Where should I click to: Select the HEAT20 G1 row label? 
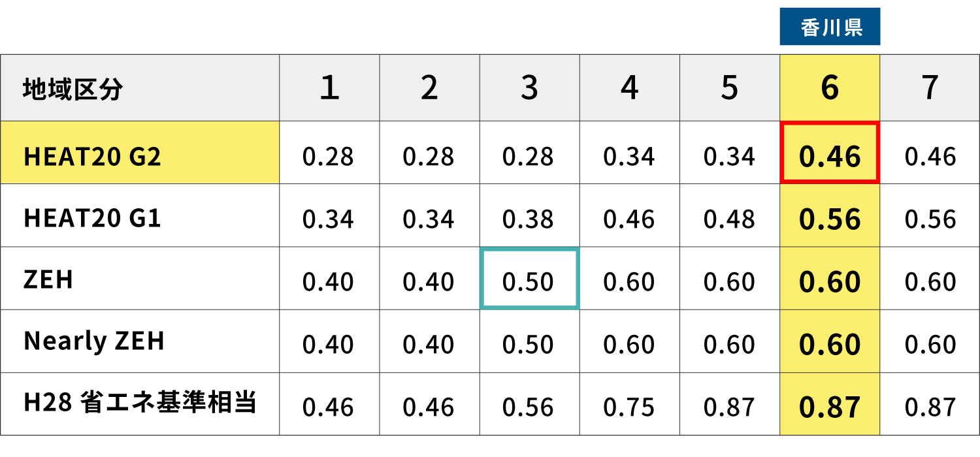coord(92,218)
